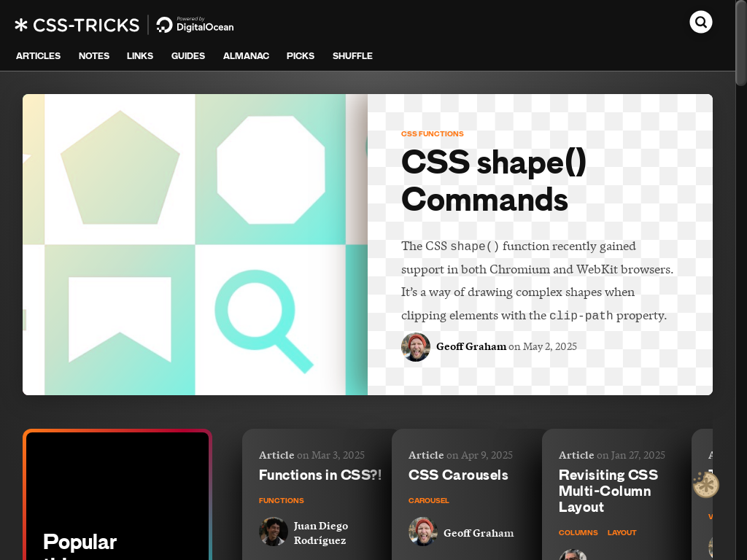The image size is (747, 560).
Task: Click the text "Article on Apr 9, 2025"
Action: click(461, 455)
